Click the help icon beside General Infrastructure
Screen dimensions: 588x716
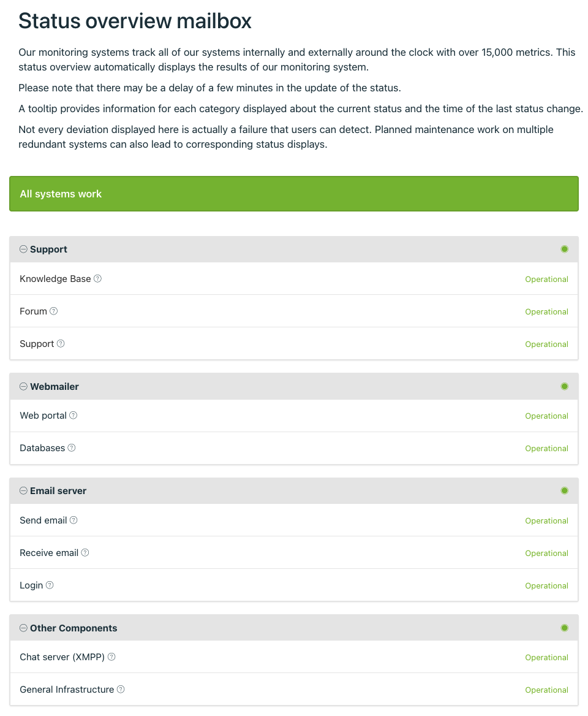(121, 690)
